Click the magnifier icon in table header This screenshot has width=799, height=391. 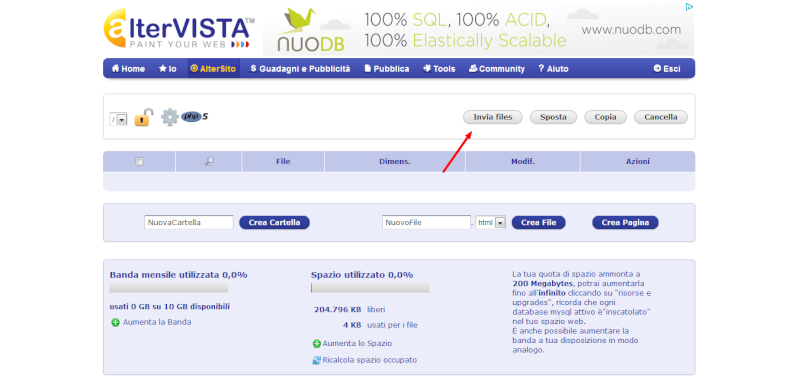point(209,161)
